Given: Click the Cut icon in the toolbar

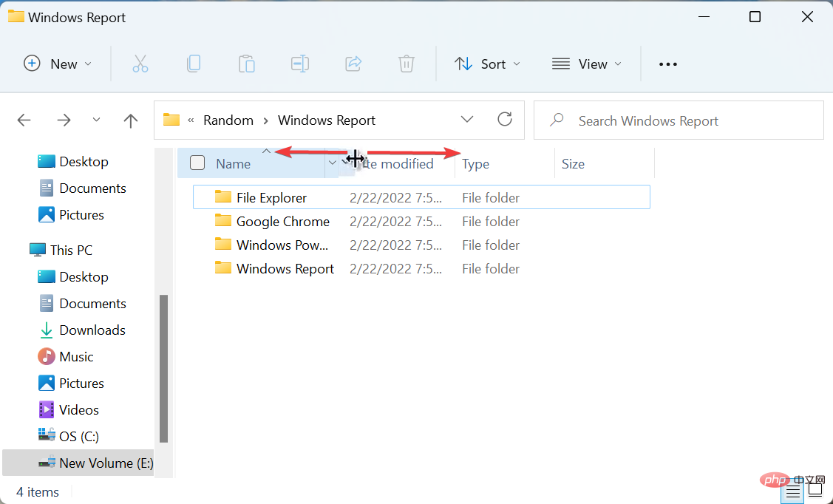Looking at the screenshot, I should 140,64.
